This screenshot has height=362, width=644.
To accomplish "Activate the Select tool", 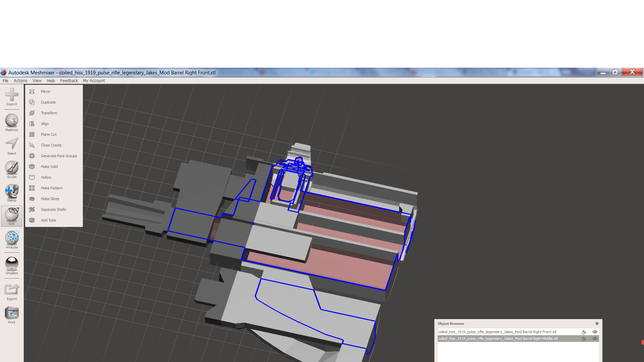I will pos(12,146).
